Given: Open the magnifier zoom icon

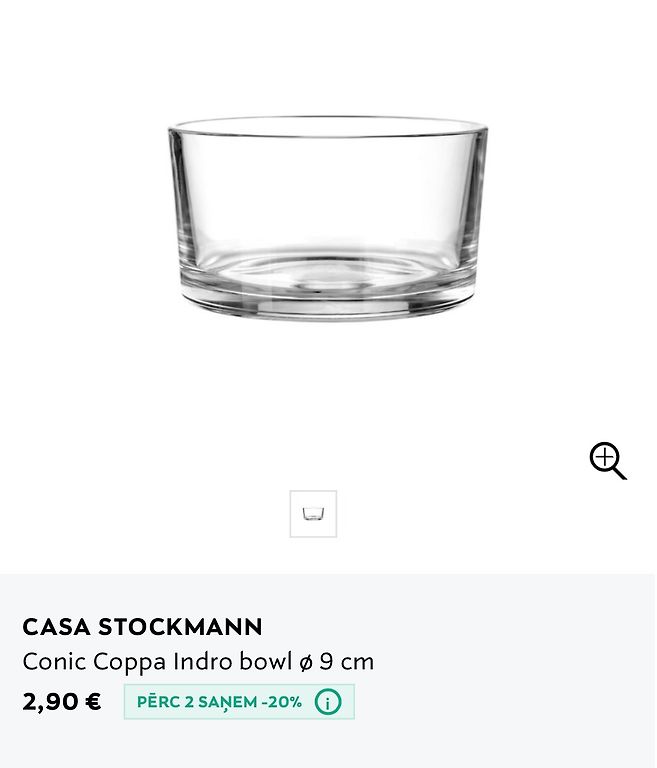Looking at the screenshot, I should [x=608, y=461].
